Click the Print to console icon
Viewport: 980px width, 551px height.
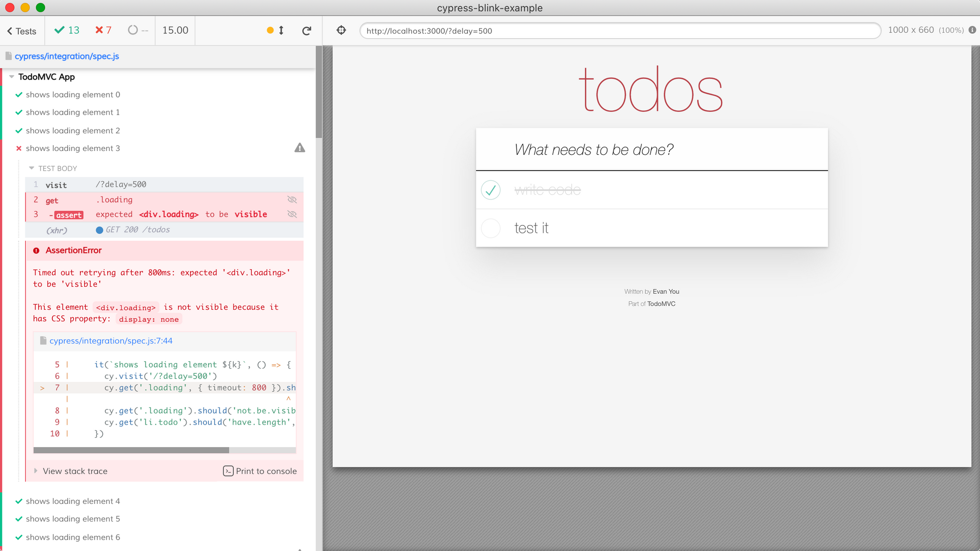click(x=228, y=471)
